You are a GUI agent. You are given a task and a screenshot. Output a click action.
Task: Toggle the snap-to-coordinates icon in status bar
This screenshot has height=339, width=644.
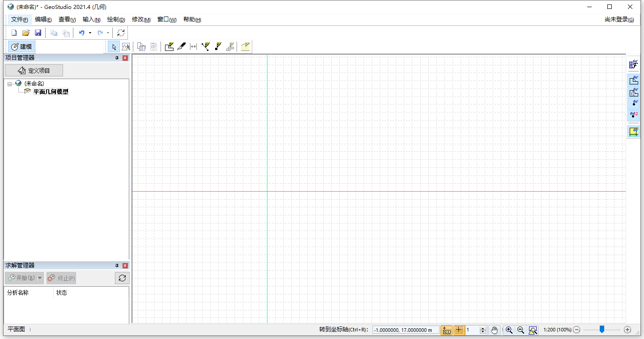pyautogui.click(x=446, y=330)
